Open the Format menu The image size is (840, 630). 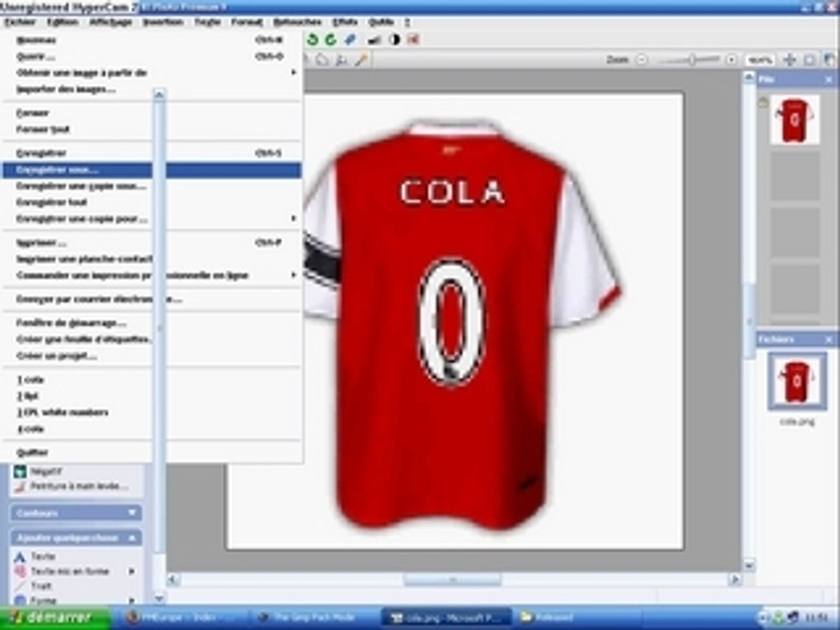247,22
